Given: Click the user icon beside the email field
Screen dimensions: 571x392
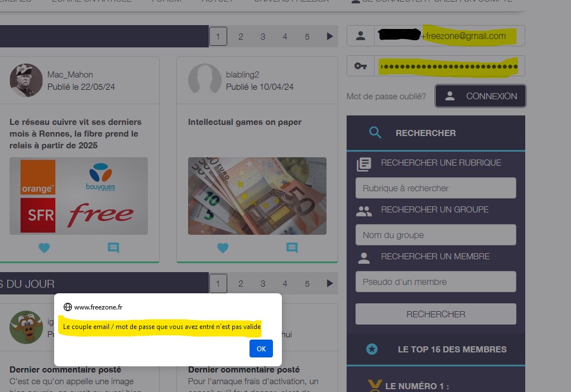Looking at the screenshot, I should click(x=361, y=36).
